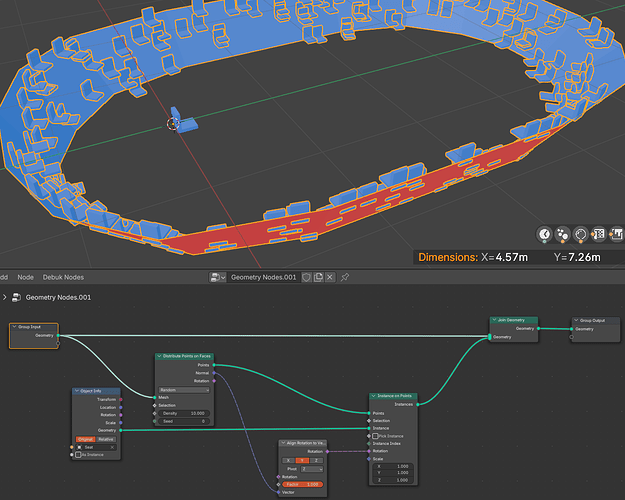This screenshot has width=625, height=500.
Task: Enable the As Instance checkbox
Action: 79,455
